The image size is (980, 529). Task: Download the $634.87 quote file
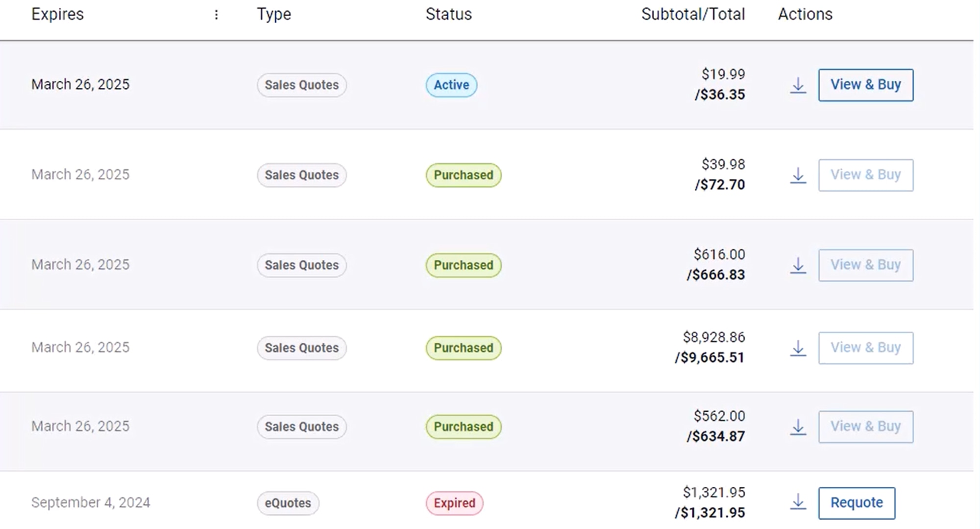[x=798, y=427]
